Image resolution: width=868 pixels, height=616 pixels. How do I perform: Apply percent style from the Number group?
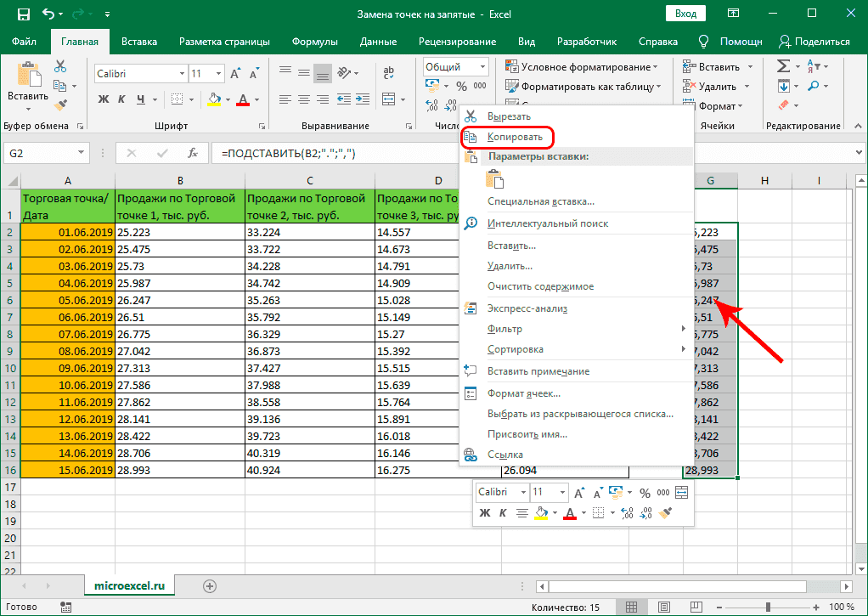462,87
